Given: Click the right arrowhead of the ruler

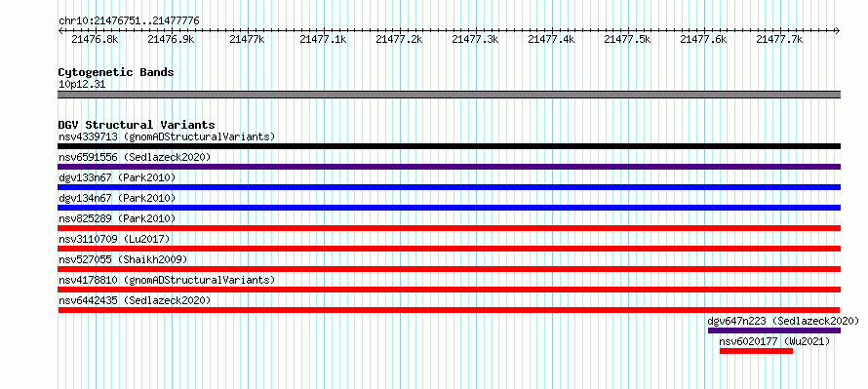Looking at the screenshot, I should pos(838,31).
